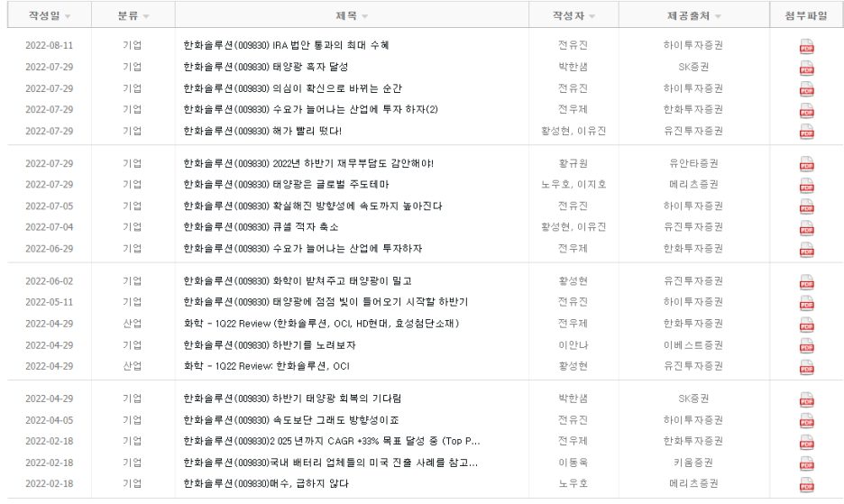Screen dimensions: 844x504
Task: Select source 이베스트증권
Action: 693,345
